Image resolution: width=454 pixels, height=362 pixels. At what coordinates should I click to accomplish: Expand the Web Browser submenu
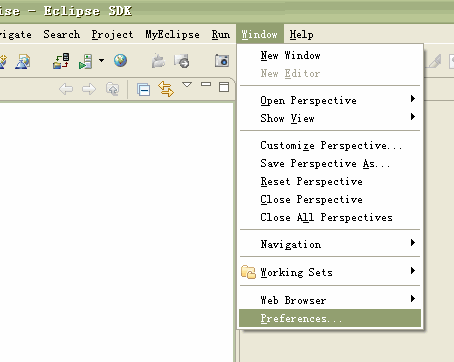[x=330, y=300]
